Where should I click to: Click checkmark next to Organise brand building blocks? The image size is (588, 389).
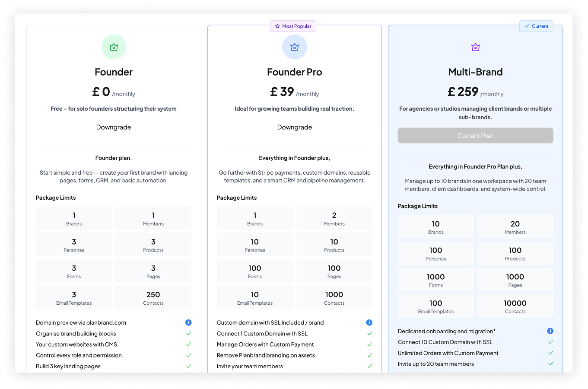188,334
